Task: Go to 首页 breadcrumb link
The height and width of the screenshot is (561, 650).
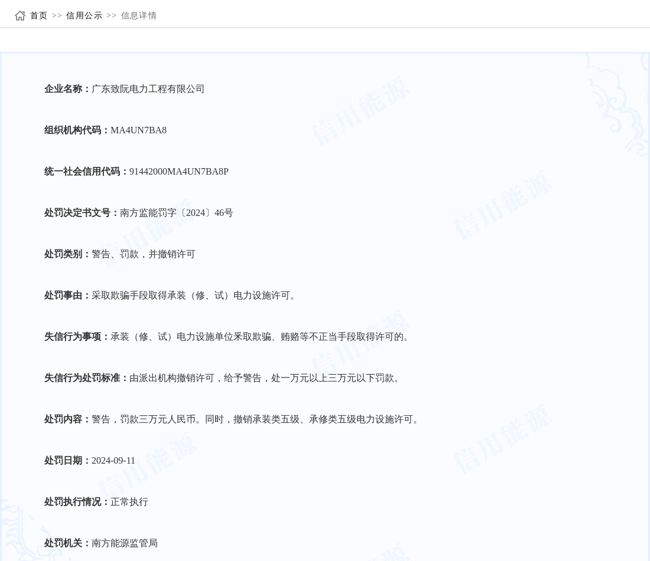Action: 39,16
